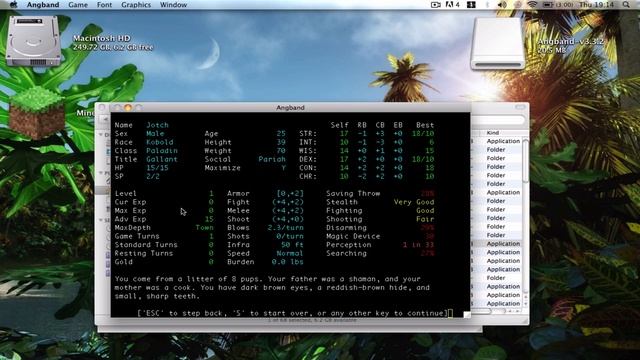Click the Armor value [0,+2]
Screen dimensions: 640x360
290,193
